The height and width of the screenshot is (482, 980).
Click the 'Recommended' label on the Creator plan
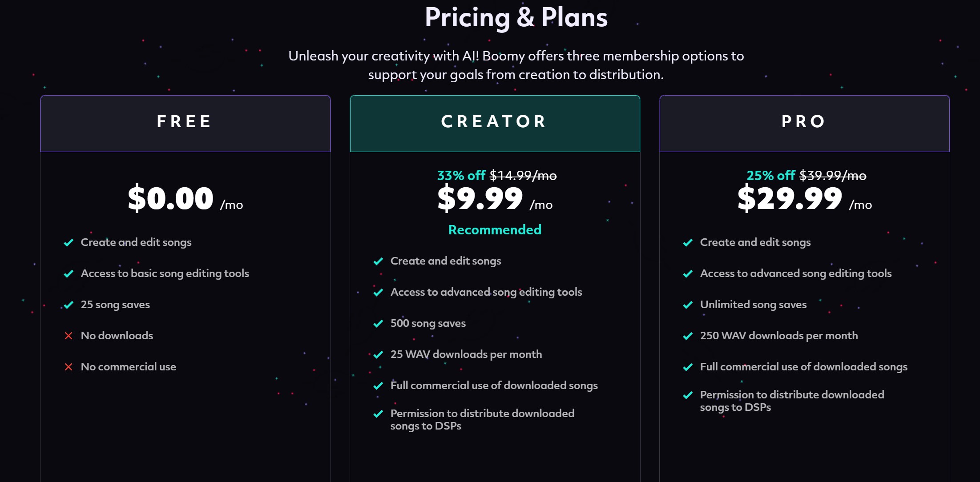tap(495, 230)
